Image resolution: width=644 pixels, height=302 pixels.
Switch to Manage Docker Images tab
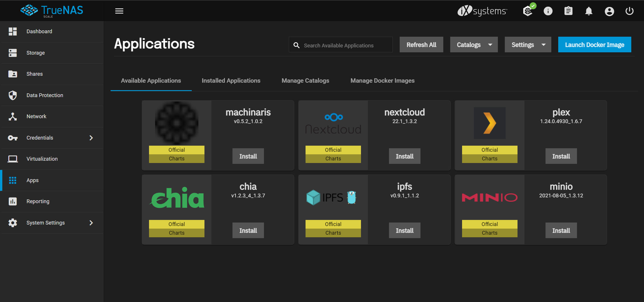tap(383, 81)
